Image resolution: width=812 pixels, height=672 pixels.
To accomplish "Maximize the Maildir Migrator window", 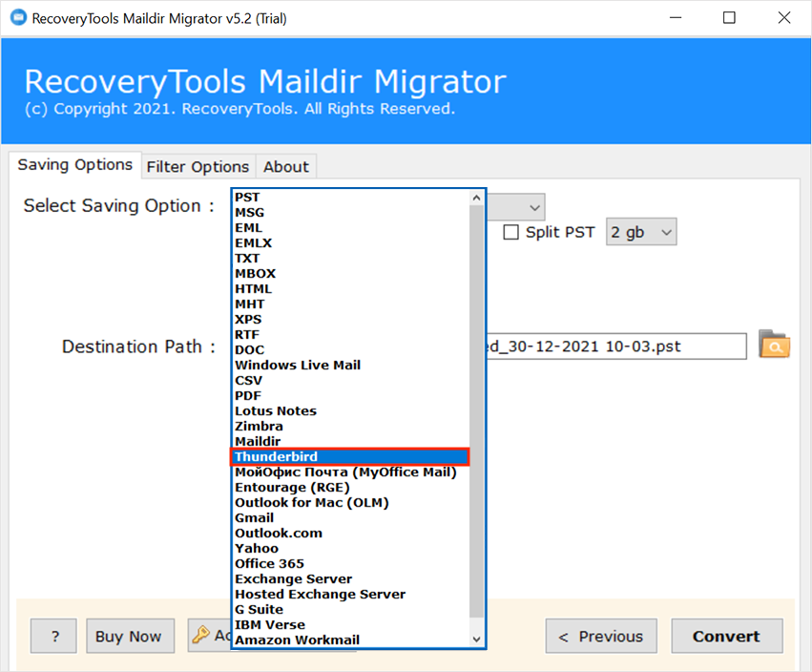I will pyautogui.click(x=729, y=17).
